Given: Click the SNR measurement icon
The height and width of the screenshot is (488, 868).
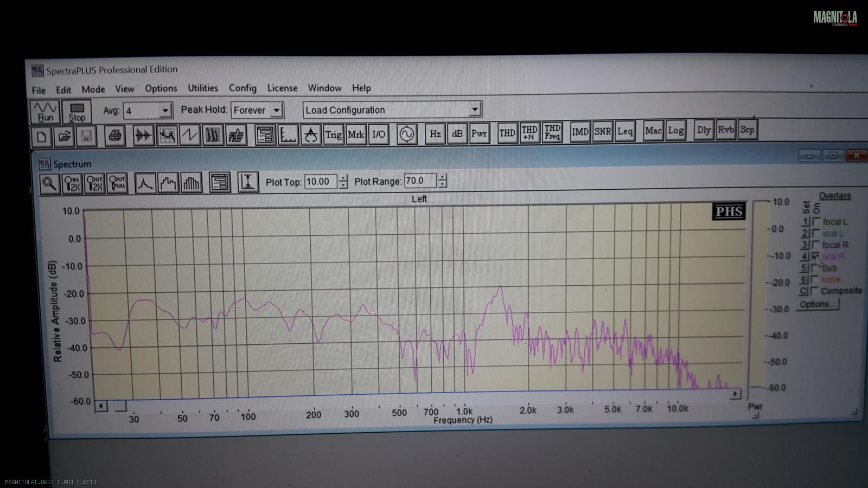Looking at the screenshot, I should tap(602, 132).
